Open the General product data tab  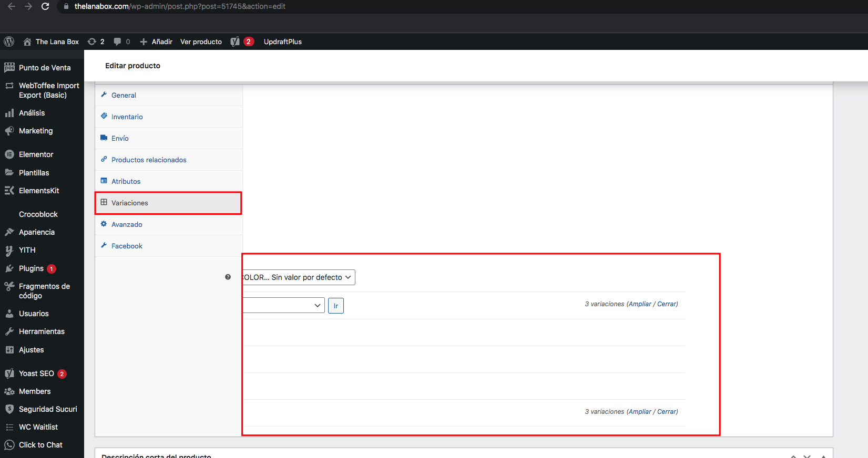coord(168,95)
